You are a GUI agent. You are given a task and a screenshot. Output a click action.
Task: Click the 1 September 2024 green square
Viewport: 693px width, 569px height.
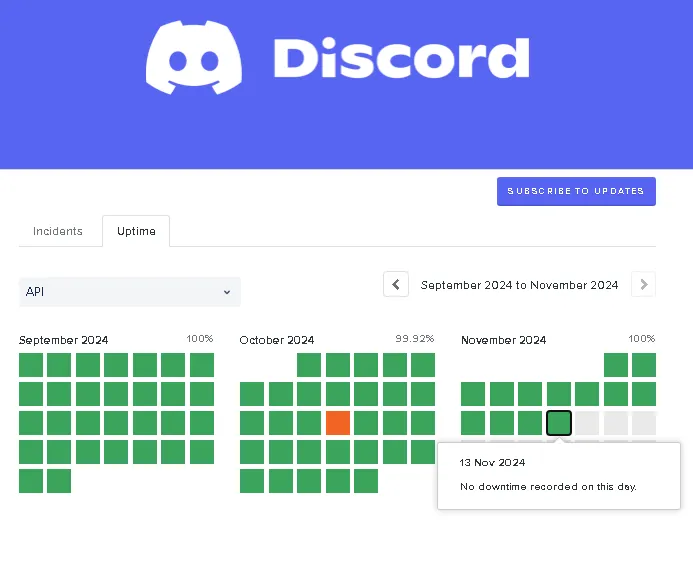pyautogui.click(x=31, y=365)
